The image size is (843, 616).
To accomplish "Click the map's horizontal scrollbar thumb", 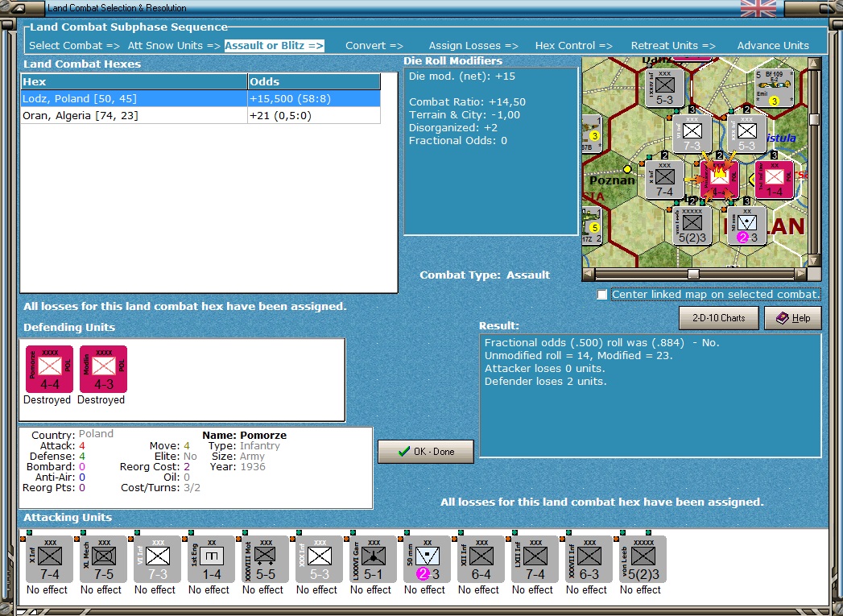I will coord(693,274).
